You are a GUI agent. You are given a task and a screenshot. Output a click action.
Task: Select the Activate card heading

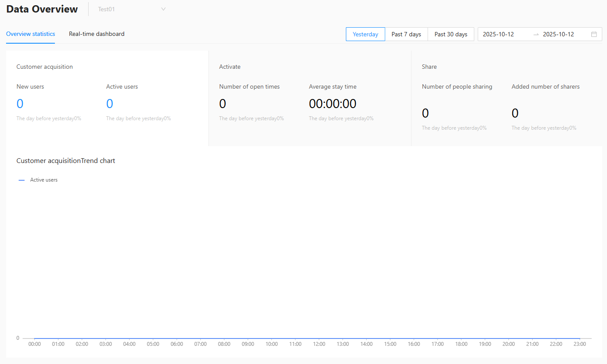tap(230, 67)
